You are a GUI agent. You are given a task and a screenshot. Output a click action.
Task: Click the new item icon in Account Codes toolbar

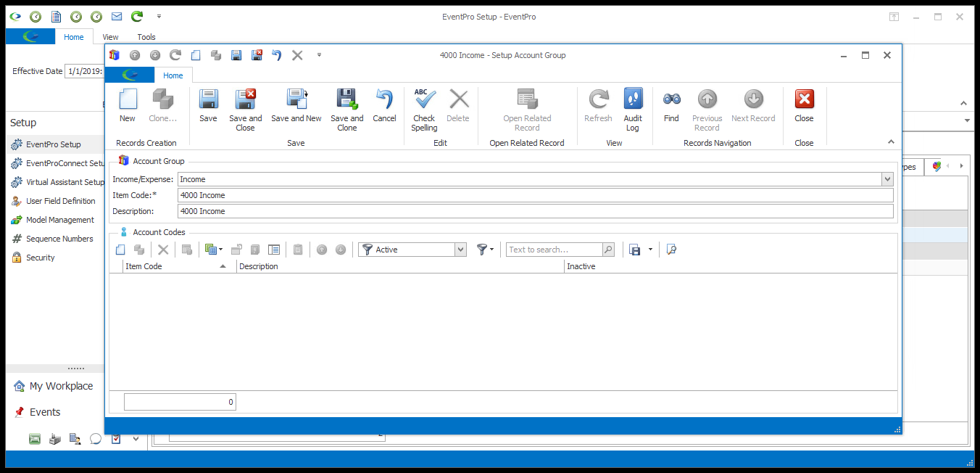121,250
